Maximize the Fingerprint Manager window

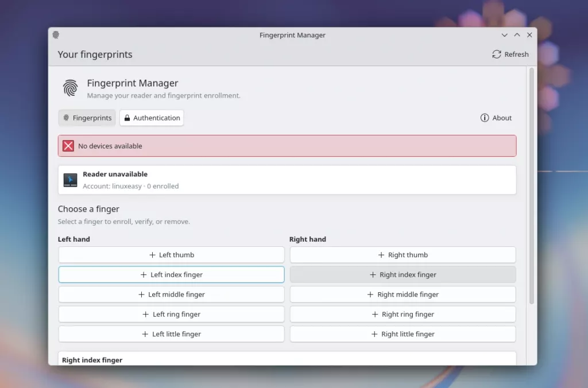point(517,35)
